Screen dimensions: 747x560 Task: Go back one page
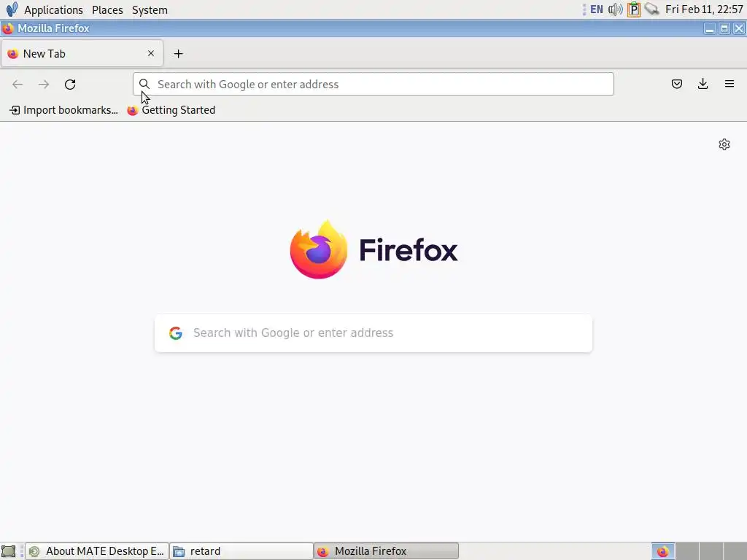click(x=18, y=85)
